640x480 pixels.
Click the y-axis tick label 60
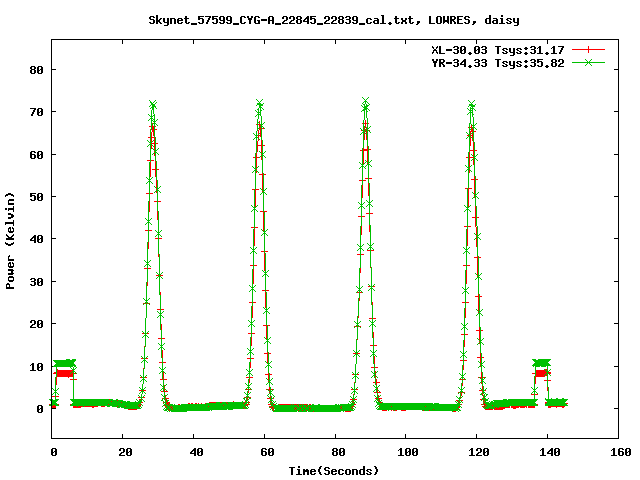click(x=36, y=155)
